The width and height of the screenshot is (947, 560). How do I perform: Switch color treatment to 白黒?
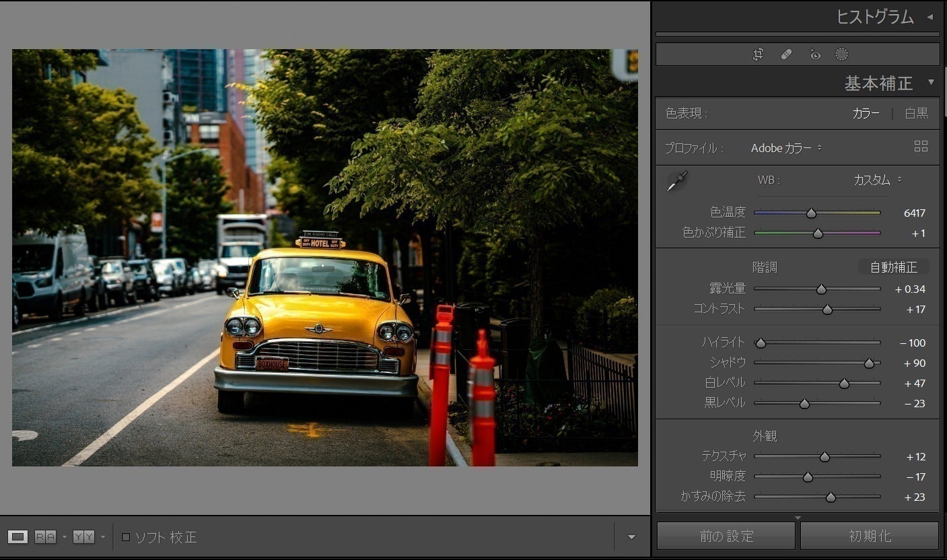916,113
